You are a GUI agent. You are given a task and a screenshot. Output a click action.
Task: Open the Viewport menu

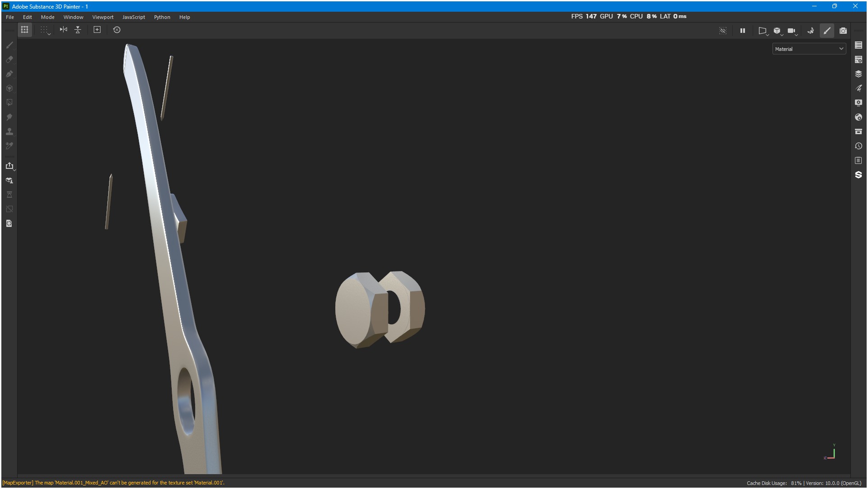click(103, 17)
